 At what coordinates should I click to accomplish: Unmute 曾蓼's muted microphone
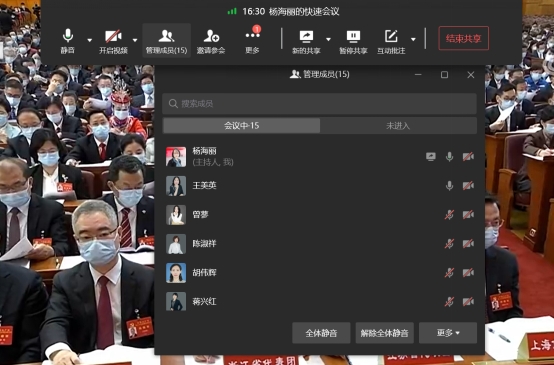click(449, 214)
